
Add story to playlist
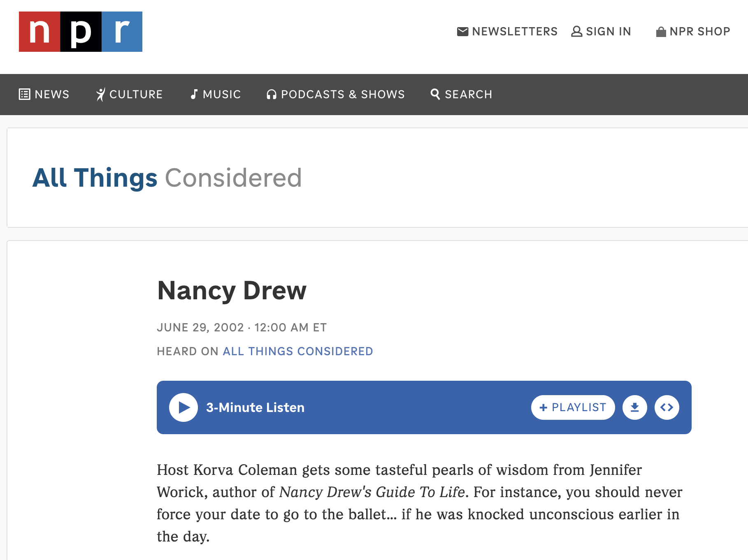pos(573,407)
